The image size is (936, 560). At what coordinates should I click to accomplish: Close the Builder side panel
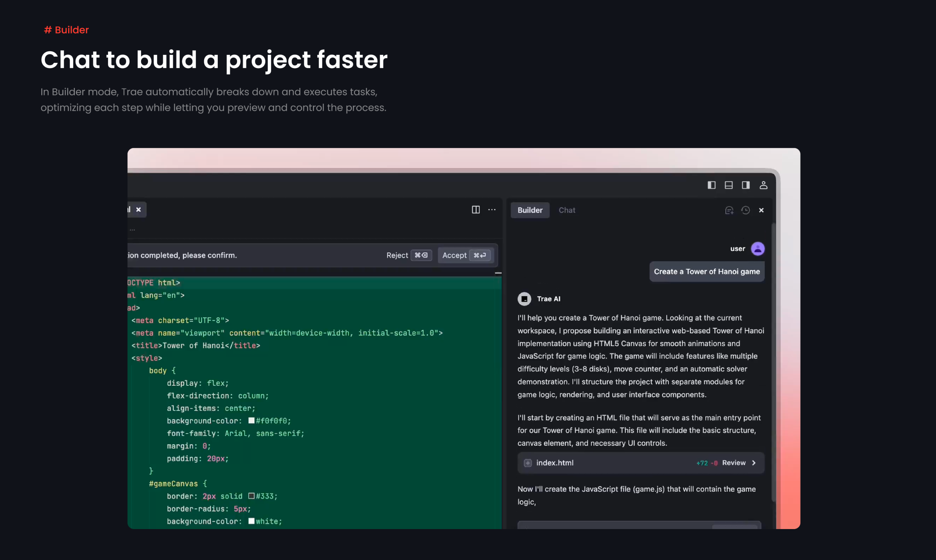(761, 210)
